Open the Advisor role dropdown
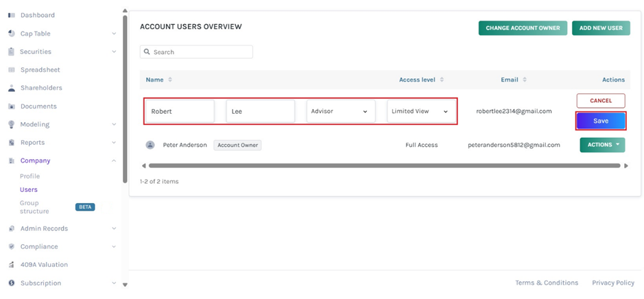 341,111
